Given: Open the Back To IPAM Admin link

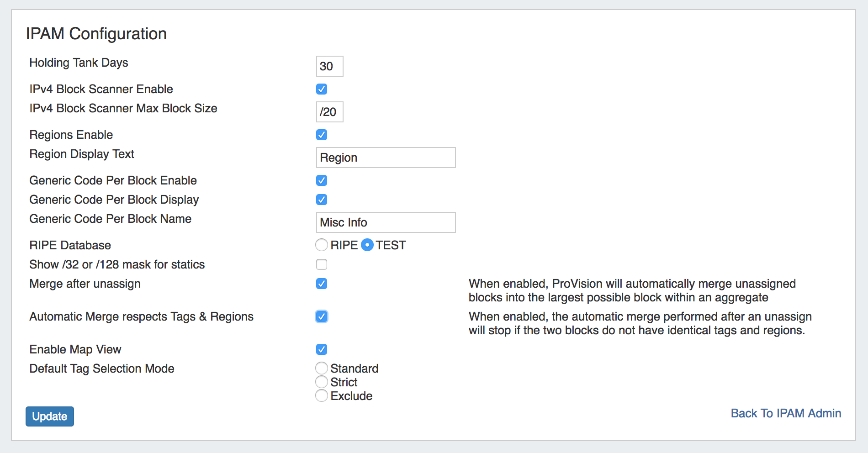Looking at the screenshot, I should tap(786, 413).
